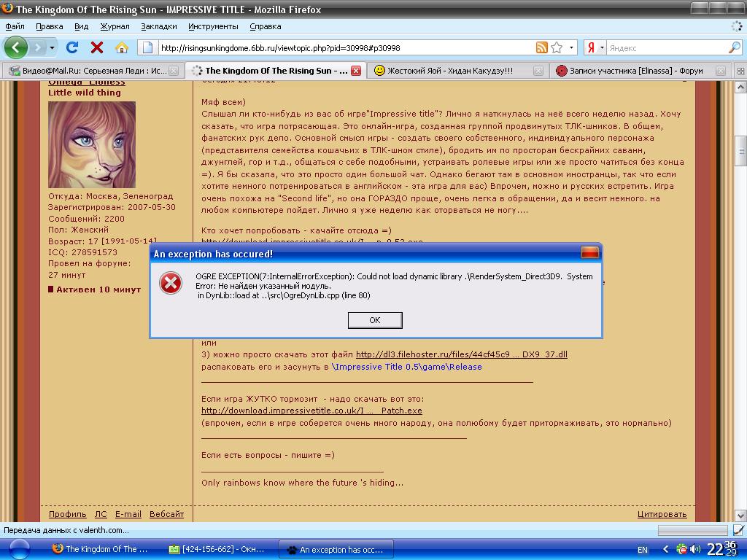Close the Видео@Mail.Ru tab
The width and height of the screenshot is (747, 560).
pyautogui.click(x=174, y=71)
